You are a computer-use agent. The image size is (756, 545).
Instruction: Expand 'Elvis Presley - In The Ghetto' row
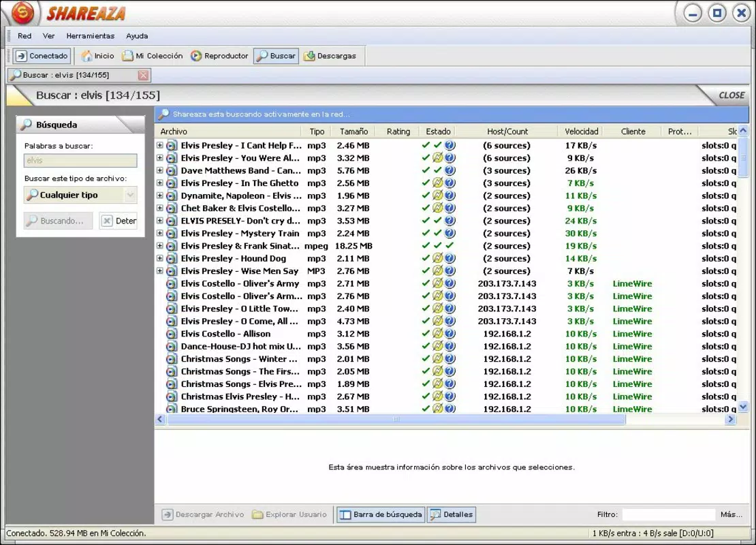click(159, 183)
